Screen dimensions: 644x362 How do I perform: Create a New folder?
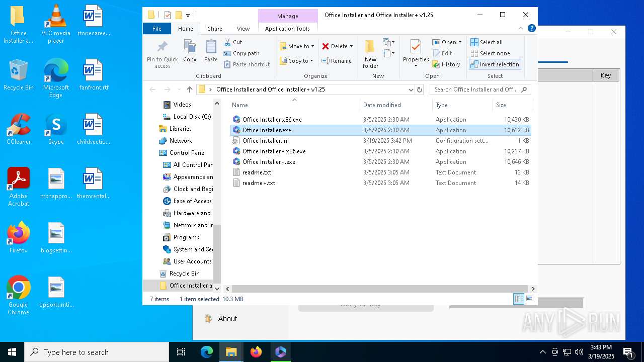(370, 54)
